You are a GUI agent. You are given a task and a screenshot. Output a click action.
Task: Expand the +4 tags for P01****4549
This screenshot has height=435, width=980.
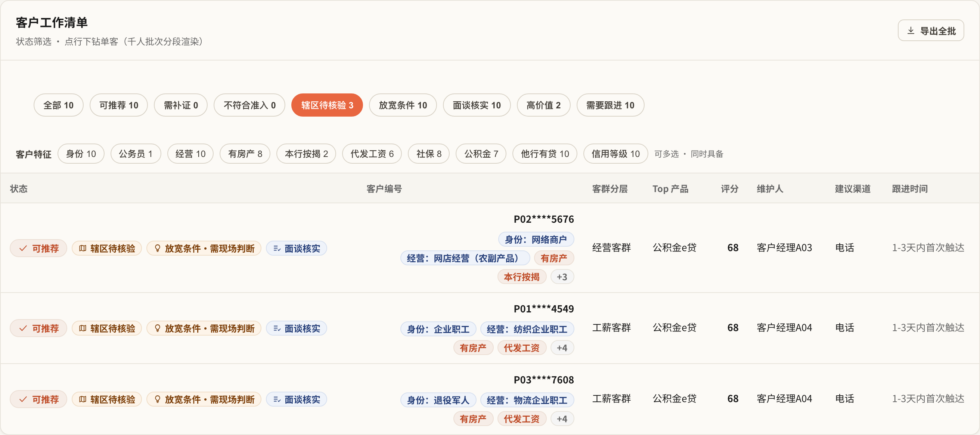(x=562, y=348)
